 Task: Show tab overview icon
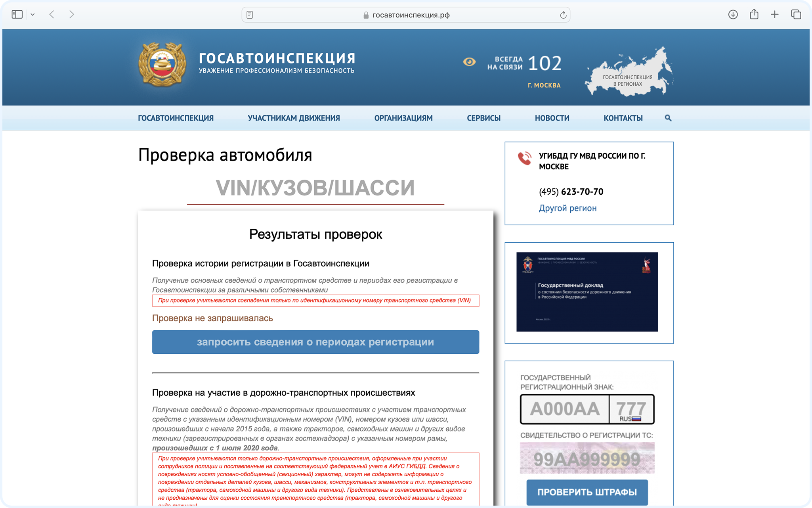pyautogui.click(x=796, y=15)
